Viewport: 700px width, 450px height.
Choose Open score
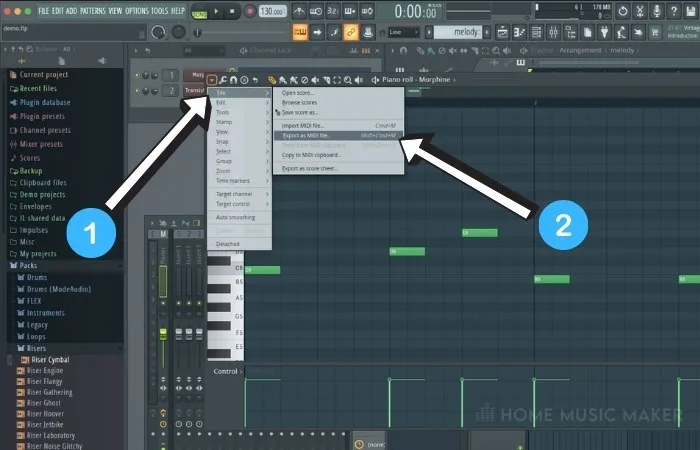[339, 93]
